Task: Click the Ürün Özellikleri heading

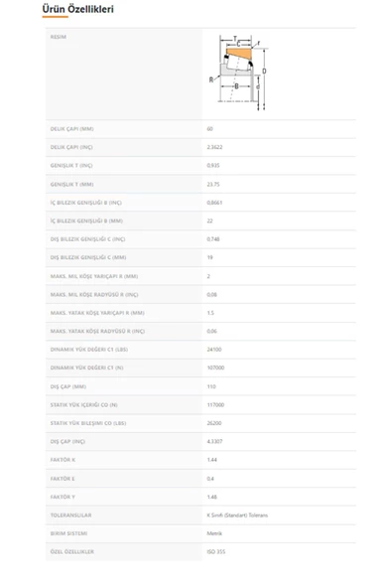Action: click(x=78, y=9)
